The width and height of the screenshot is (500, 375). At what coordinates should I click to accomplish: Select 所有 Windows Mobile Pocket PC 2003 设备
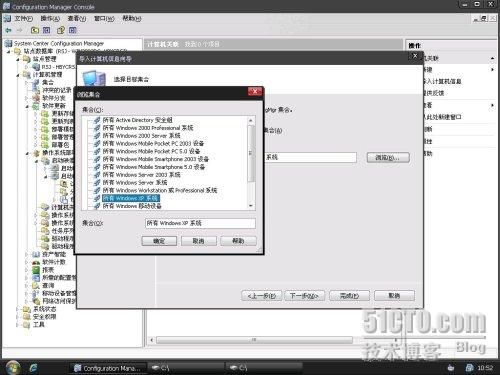(153, 143)
